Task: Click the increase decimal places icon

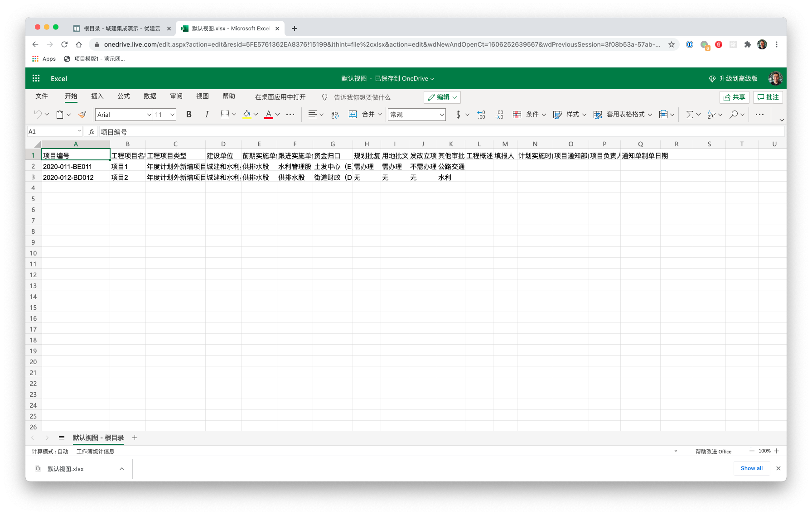Action: 481,115
